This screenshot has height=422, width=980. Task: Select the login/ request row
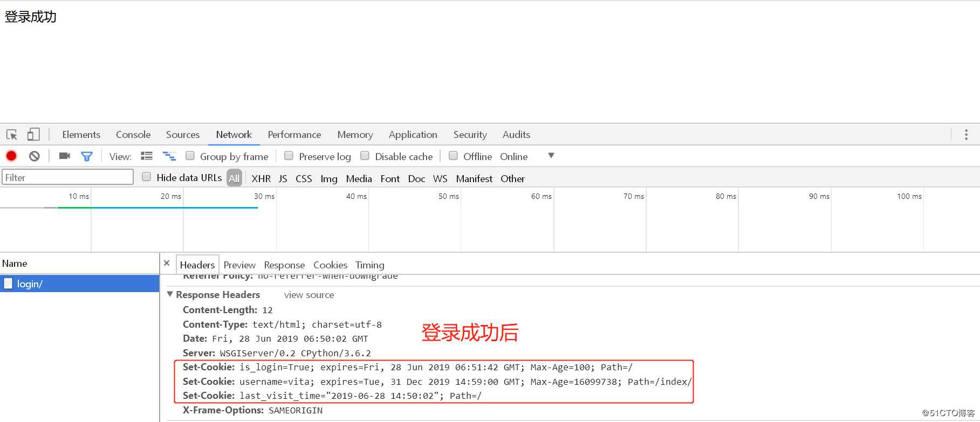80,283
